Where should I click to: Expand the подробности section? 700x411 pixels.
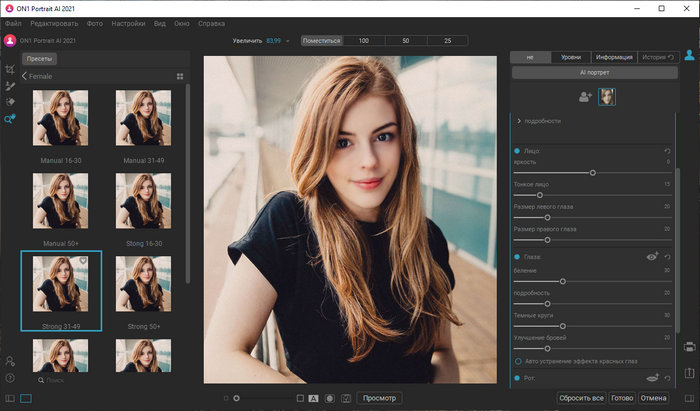click(x=517, y=121)
